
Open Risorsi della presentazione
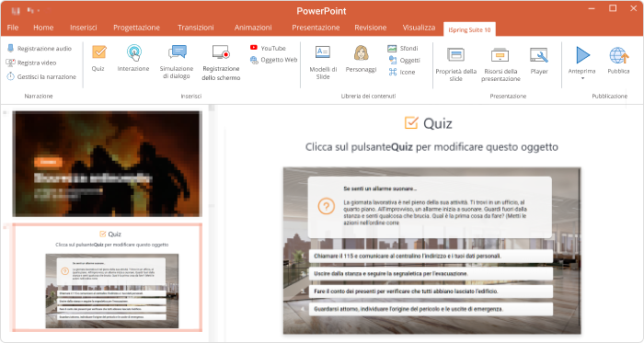[500, 64]
